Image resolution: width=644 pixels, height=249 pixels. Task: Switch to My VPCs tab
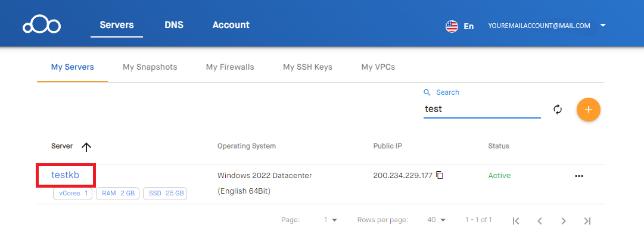[x=378, y=67]
